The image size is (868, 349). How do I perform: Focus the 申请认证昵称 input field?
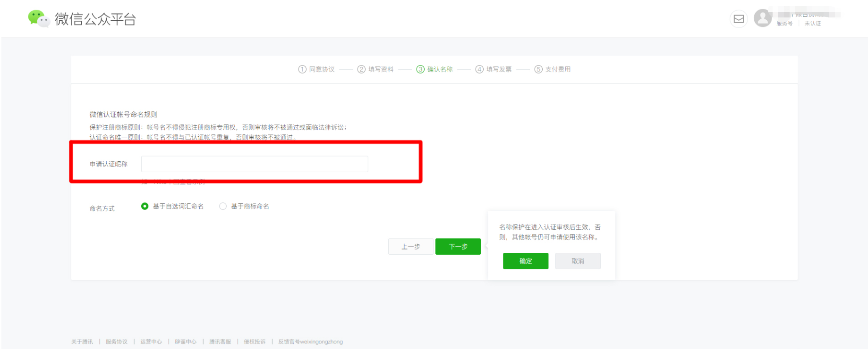coord(255,164)
